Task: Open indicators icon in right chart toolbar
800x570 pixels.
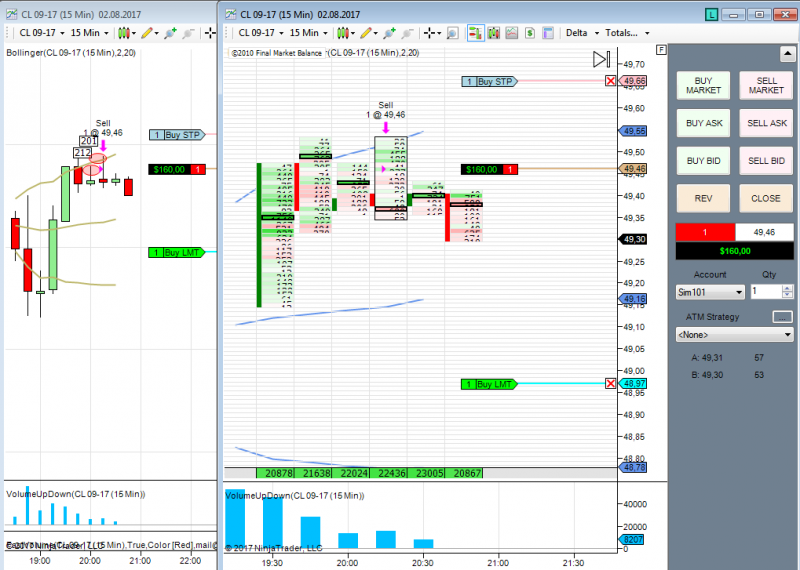Action: (x=512, y=33)
